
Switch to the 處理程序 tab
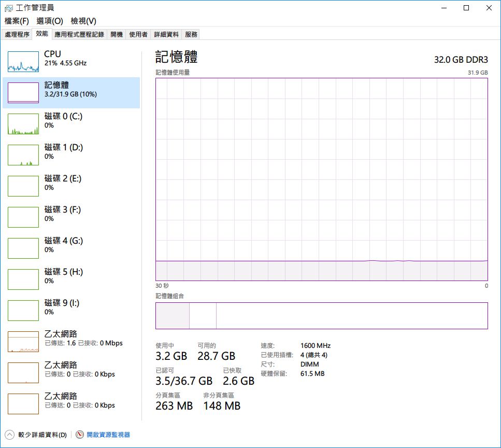coord(17,34)
